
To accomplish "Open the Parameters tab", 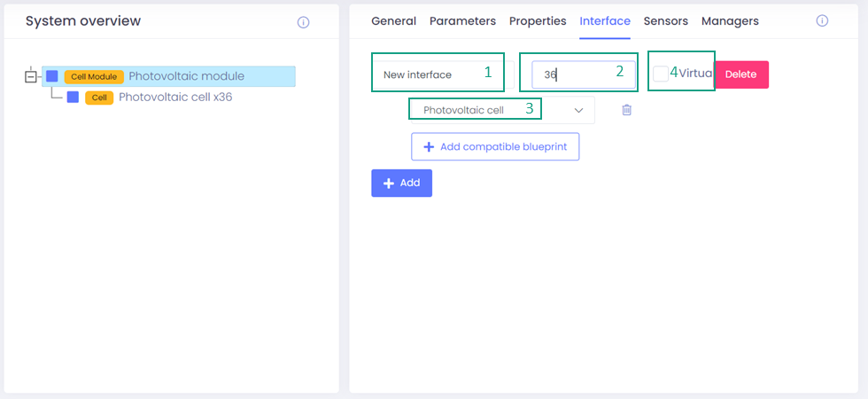I will [x=463, y=21].
